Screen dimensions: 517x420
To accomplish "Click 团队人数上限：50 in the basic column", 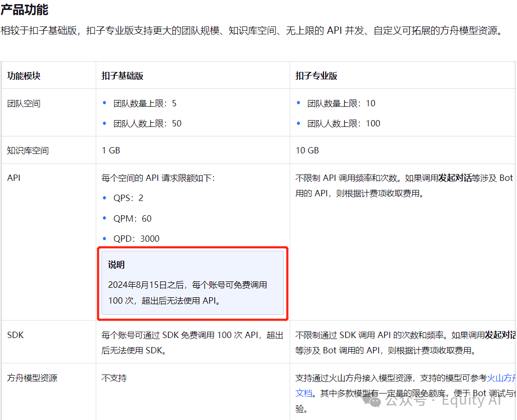I will click(x=147, y=124).
